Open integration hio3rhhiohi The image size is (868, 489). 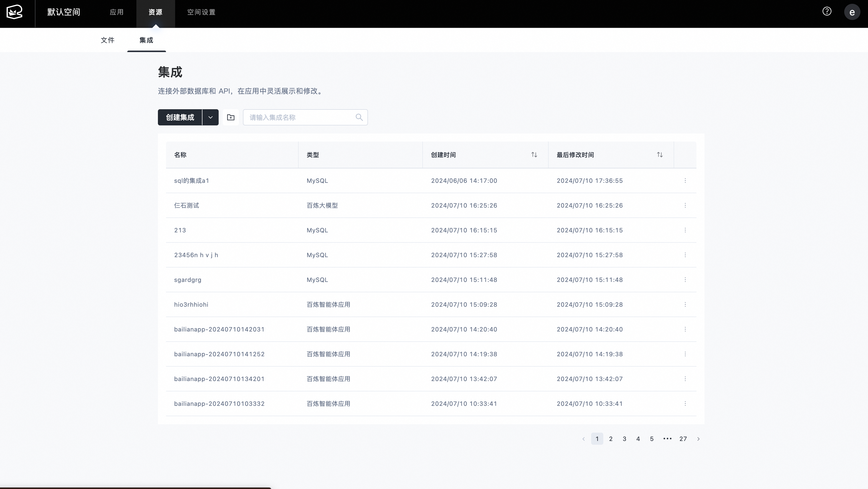tap(191, 304)
